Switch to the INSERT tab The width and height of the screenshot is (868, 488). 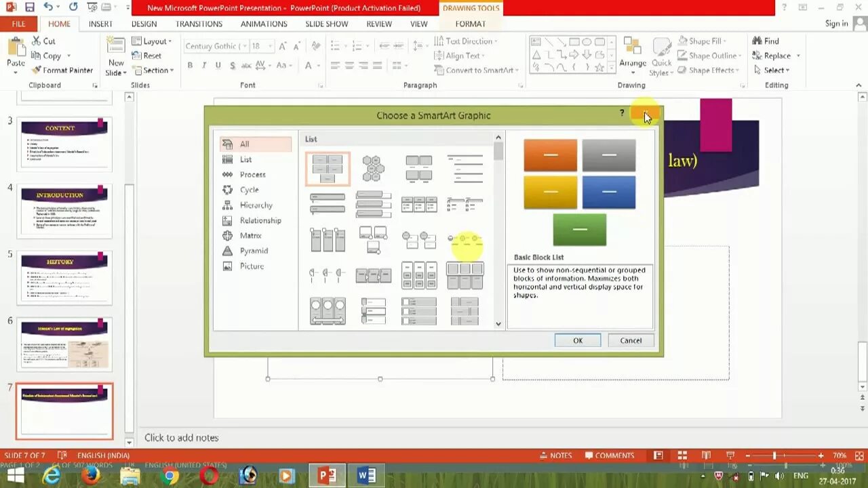(100, 24)
